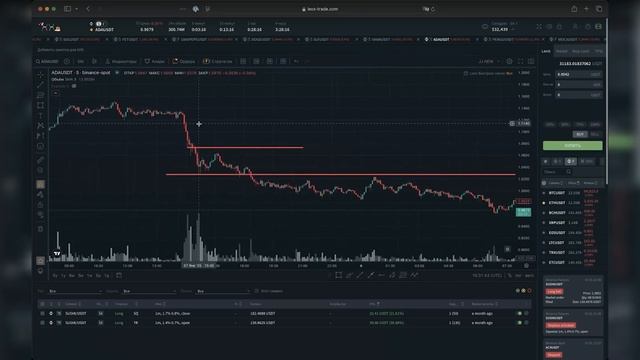
Task: Click the undo arrow in chart toolbar
Action: [296, 61]
